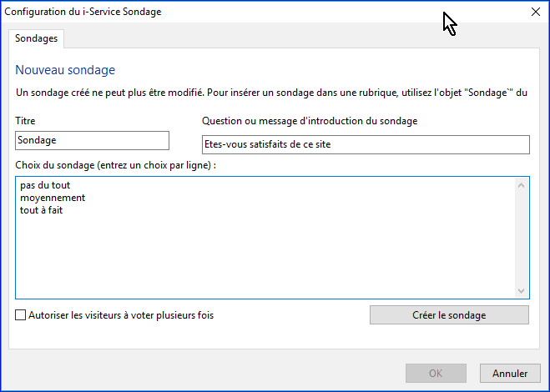Click the Nouveau sondage heading
The image size is (550, 392).
pos(65,70)
